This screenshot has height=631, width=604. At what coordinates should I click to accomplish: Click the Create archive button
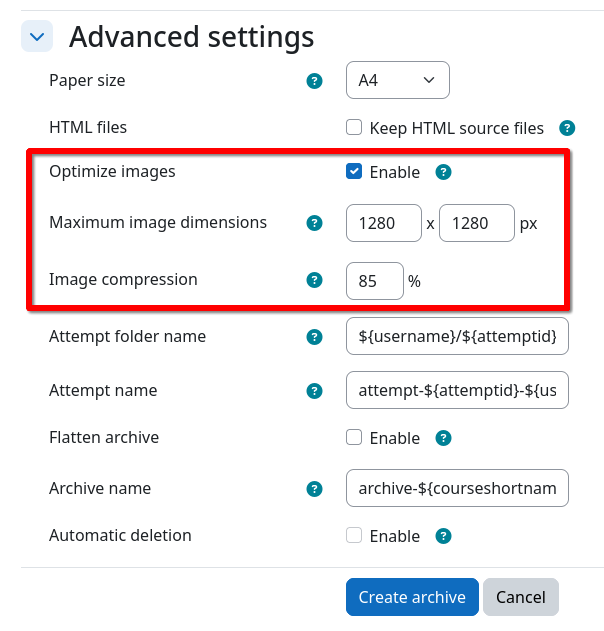pos(412,597)
